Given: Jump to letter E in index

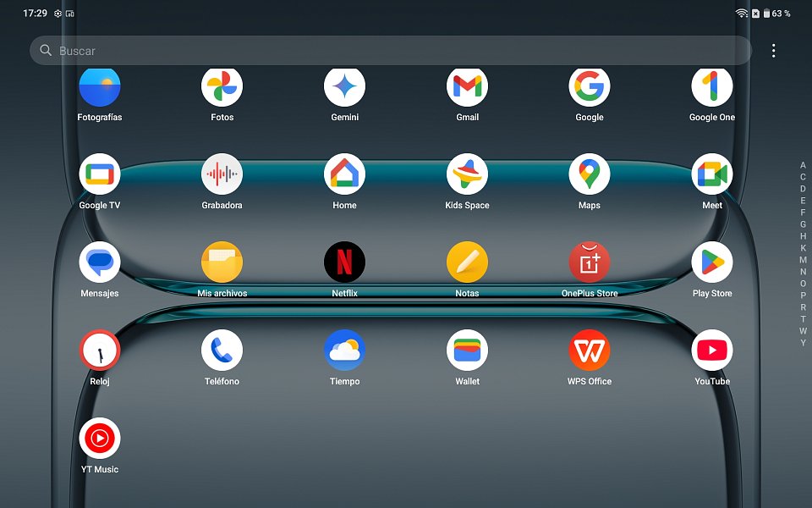Looking at the screenshot, I should [803, 201].
